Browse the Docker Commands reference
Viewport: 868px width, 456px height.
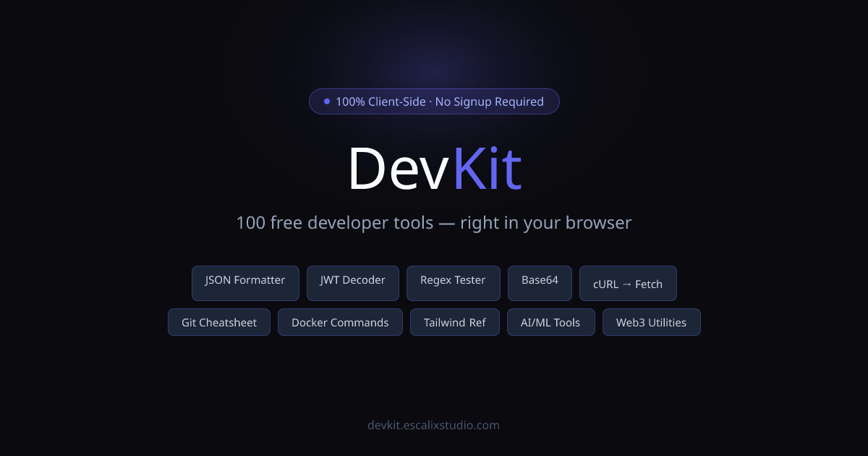point(340,322)
